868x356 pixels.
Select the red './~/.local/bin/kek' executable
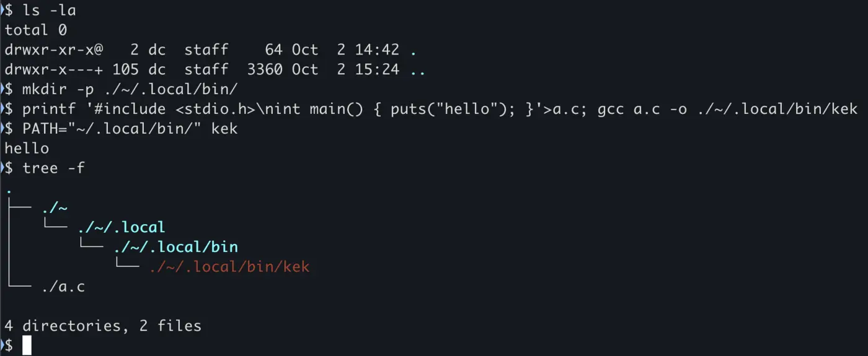coord(229,267)
